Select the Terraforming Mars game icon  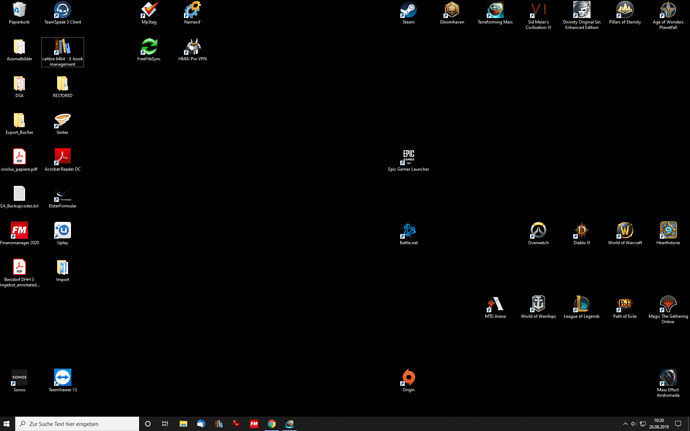495,13
